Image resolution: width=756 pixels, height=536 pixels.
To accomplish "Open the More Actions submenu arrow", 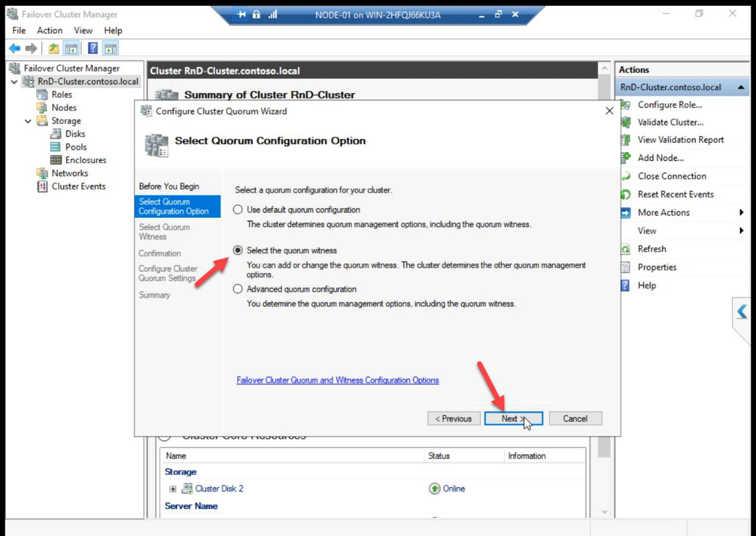I will [742, 213].
